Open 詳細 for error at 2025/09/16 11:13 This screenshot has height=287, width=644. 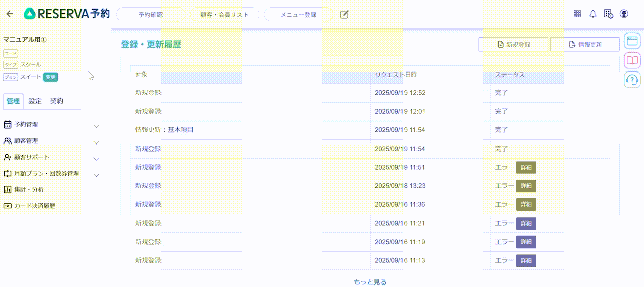pyautogui.click(x=526, y=260)
